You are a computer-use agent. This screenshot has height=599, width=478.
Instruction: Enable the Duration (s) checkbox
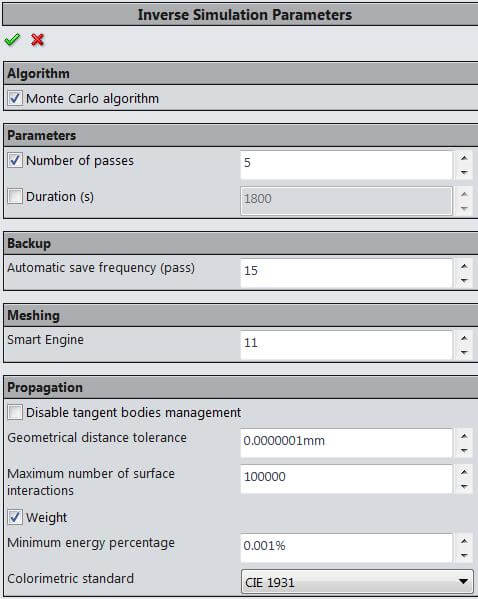[x=15, y=196]
